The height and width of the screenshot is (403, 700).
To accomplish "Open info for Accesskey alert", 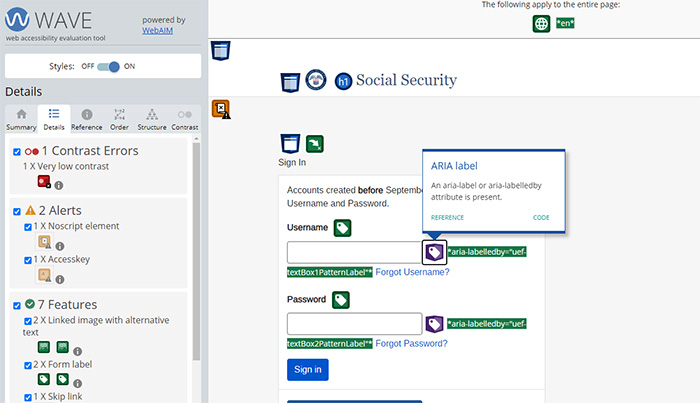I will tap(60, 279).
